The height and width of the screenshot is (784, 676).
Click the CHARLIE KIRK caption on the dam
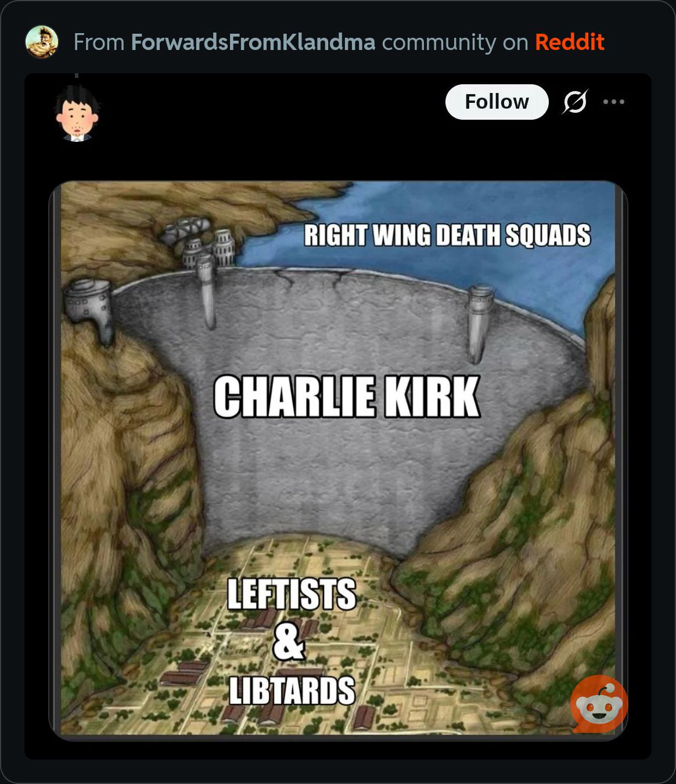click(x=347, y=396)
